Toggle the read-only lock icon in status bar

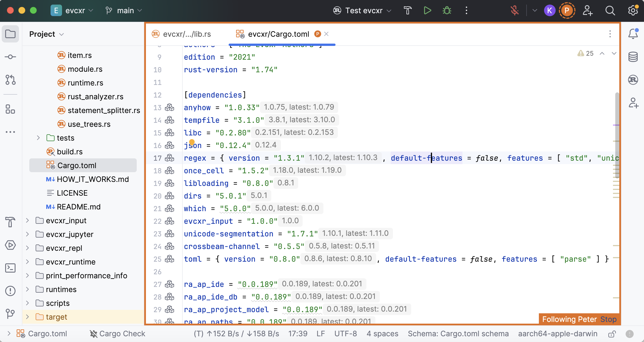click(x=612, y=334)
